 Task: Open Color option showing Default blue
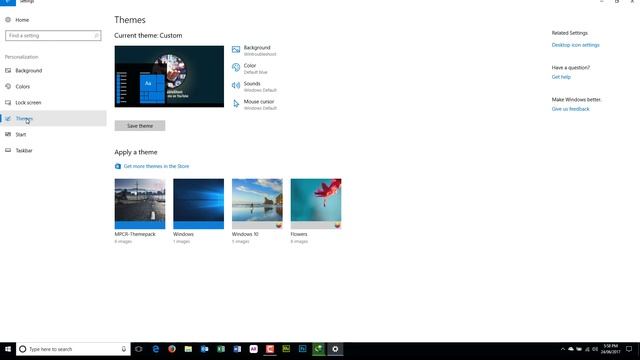tap(250, 68)
